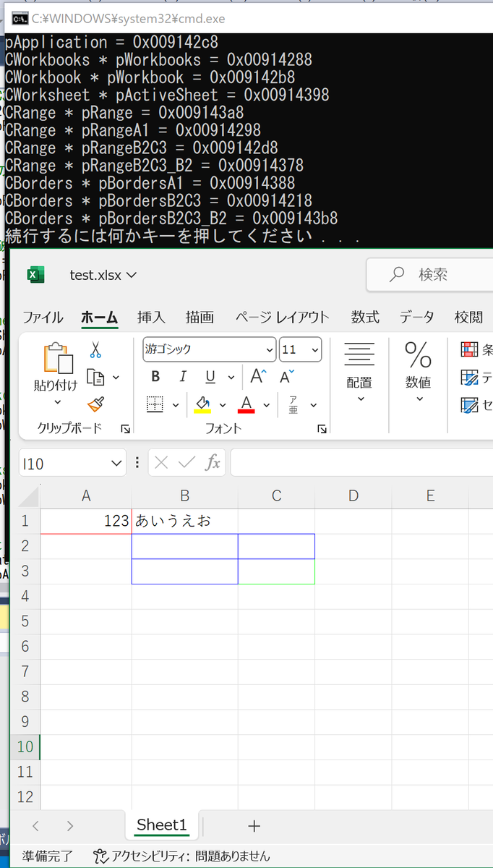The width and height of the screenshot is (493, 868).
Task: Open the phonetic guide dropdown arrow
Action: (x=314, y=405)
